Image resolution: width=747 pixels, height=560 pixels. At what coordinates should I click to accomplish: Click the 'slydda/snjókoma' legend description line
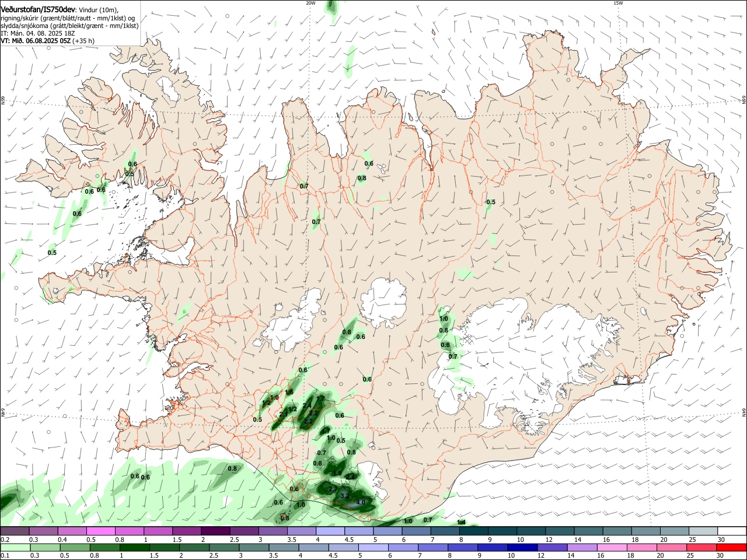click(69, 26)
